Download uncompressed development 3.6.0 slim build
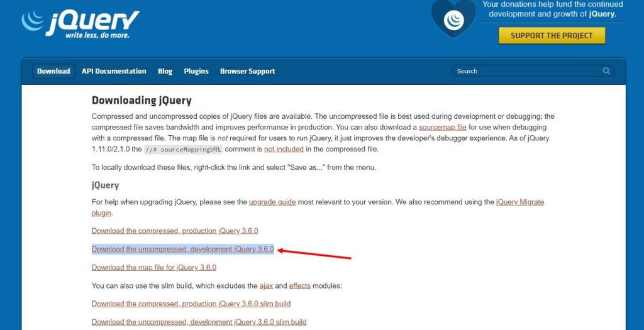Screen dimensions: 644x330 point(199,322)
